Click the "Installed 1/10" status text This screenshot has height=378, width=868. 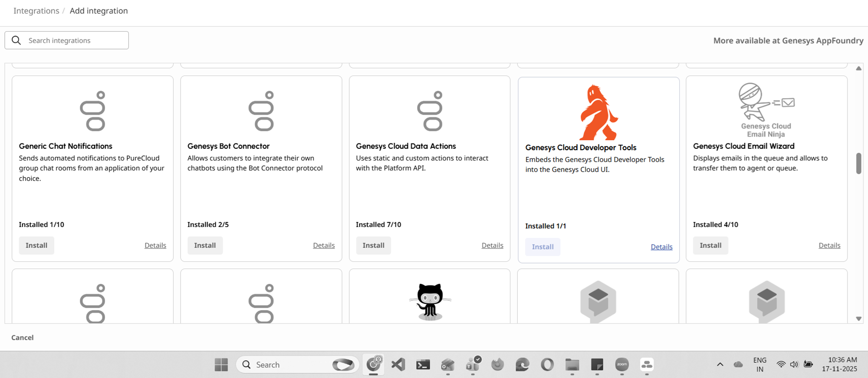click(x=42, y=225)
